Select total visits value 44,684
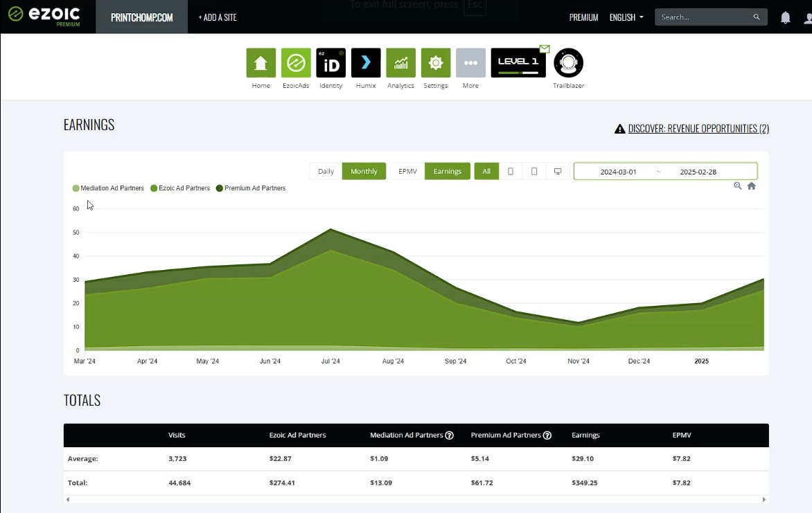The height and width of the screenshot is (513, 812). pyautogui.click(x=179, y=483)
